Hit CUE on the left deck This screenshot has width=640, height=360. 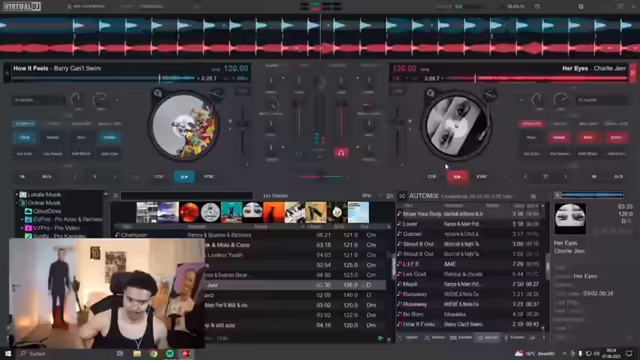[x=159, y=177]
